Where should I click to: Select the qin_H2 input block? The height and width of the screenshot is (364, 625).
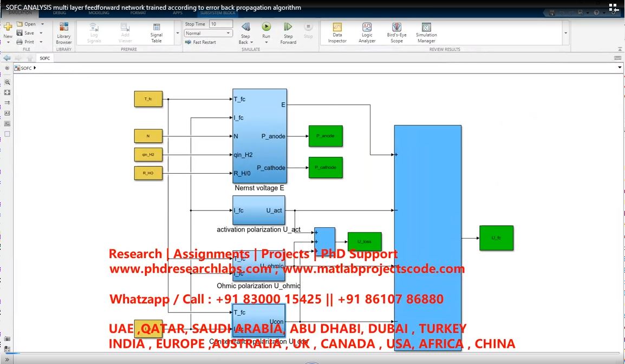click(148, 155)
